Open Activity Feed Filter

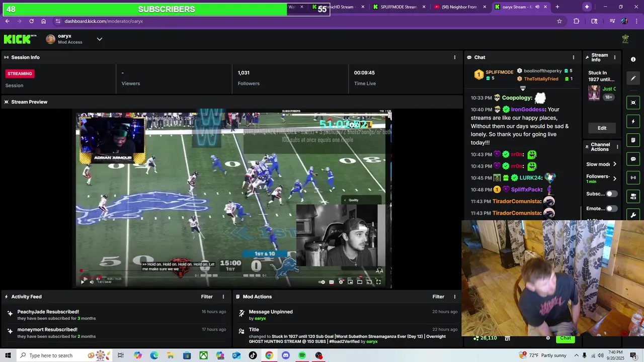pyautogui.click(x=207, y=297)
